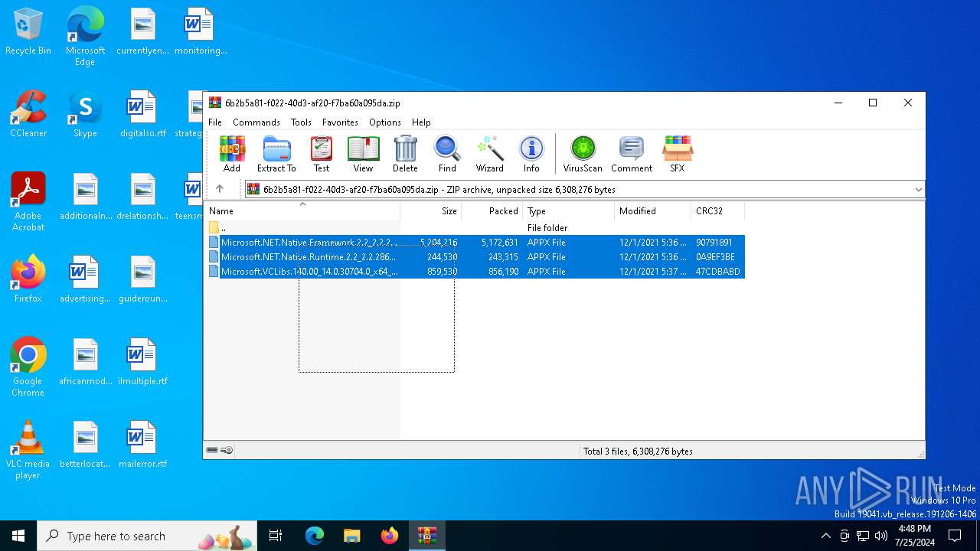
Task: Go up one folder level arrow
Action: [x=220, y=189]
